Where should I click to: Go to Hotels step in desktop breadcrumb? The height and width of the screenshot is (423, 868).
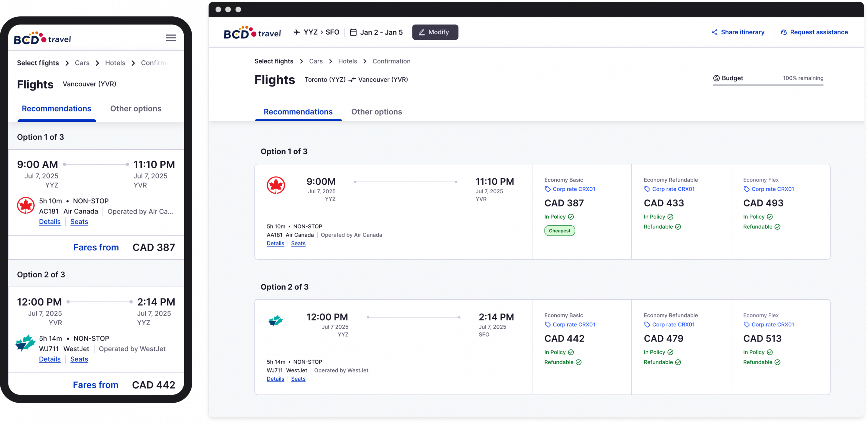click(348, 61)
